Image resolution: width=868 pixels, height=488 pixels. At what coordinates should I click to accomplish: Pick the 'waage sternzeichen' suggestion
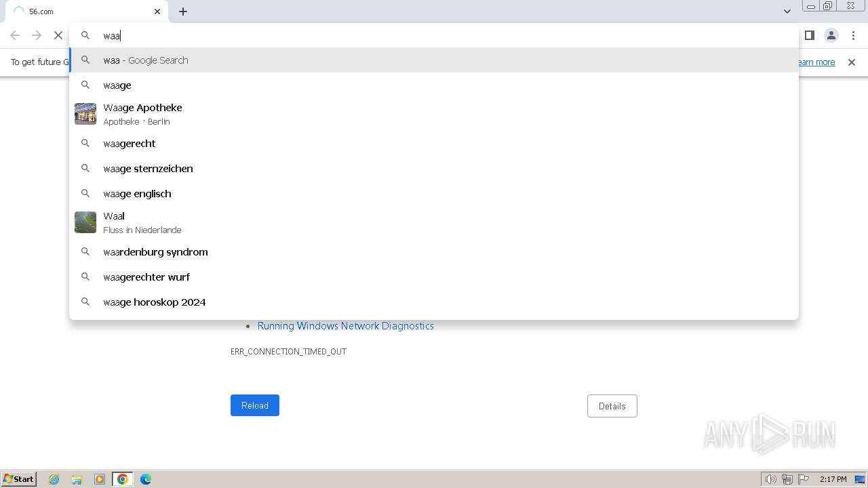434,169
